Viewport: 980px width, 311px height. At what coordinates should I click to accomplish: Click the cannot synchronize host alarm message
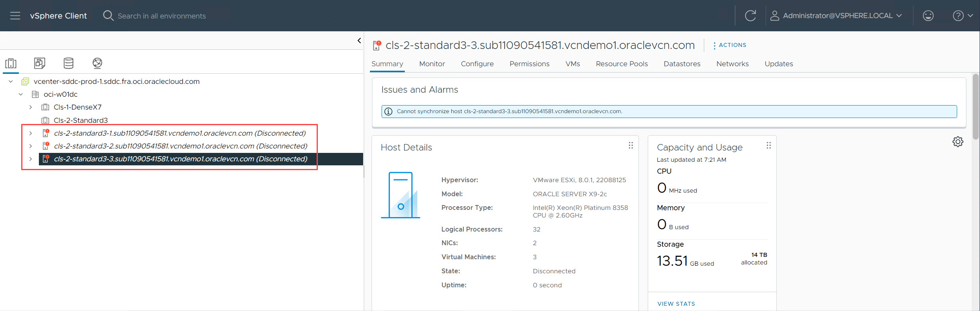509,112
